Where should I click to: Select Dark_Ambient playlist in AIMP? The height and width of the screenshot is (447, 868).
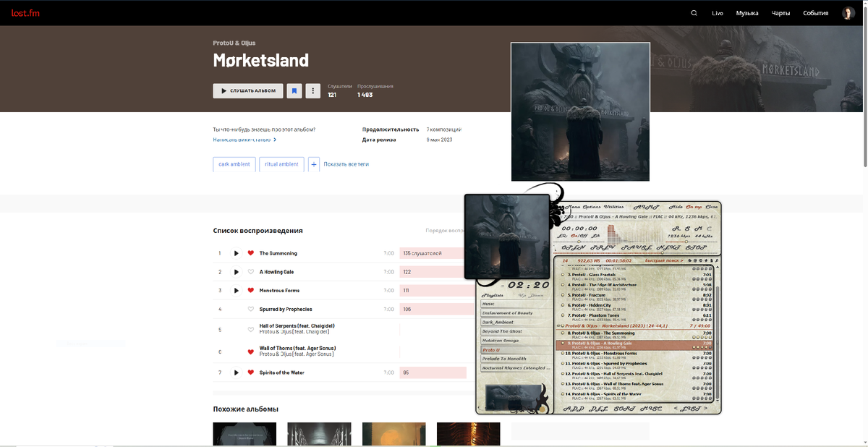tap(516, 322)
